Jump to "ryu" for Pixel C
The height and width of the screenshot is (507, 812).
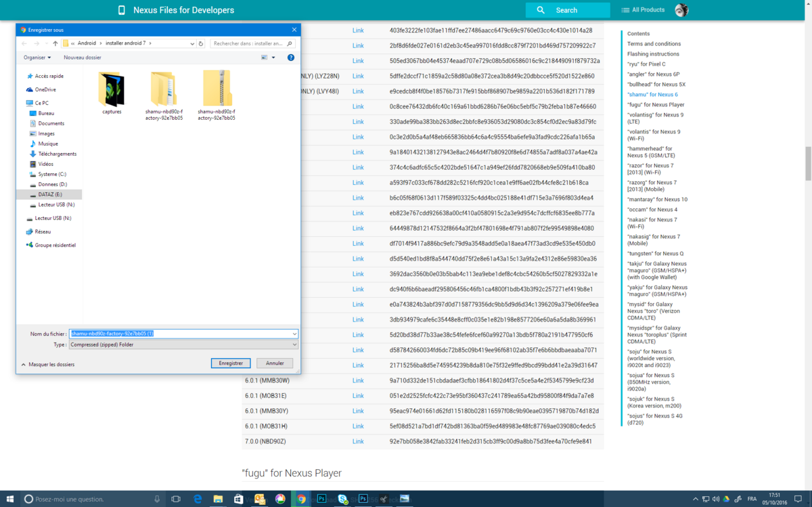(646, 64)
